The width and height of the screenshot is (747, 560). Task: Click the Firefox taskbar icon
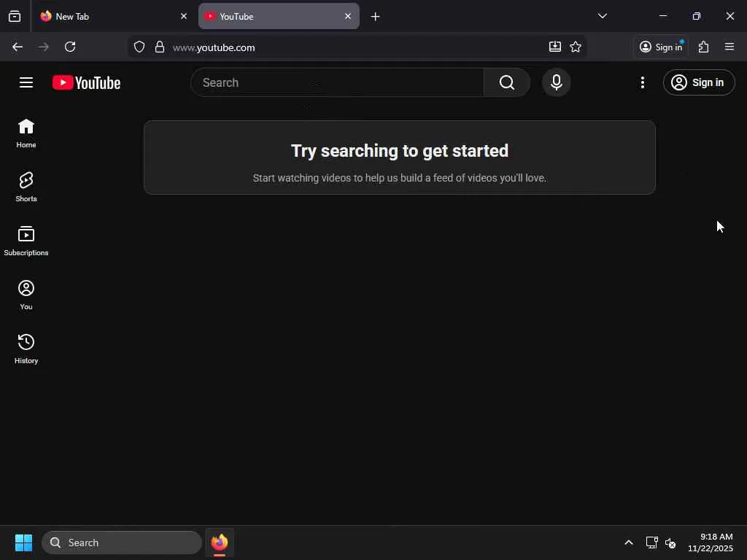(220, 542)
